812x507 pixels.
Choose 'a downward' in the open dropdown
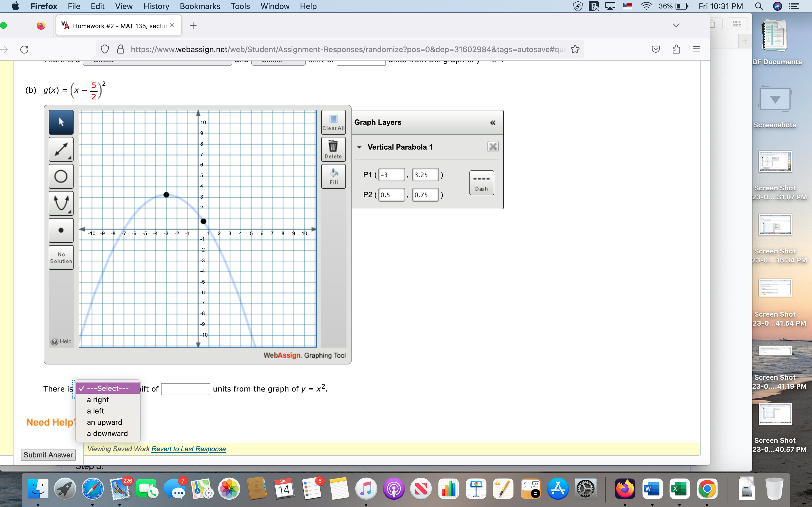pyautogui.click(x=107, y=433)
